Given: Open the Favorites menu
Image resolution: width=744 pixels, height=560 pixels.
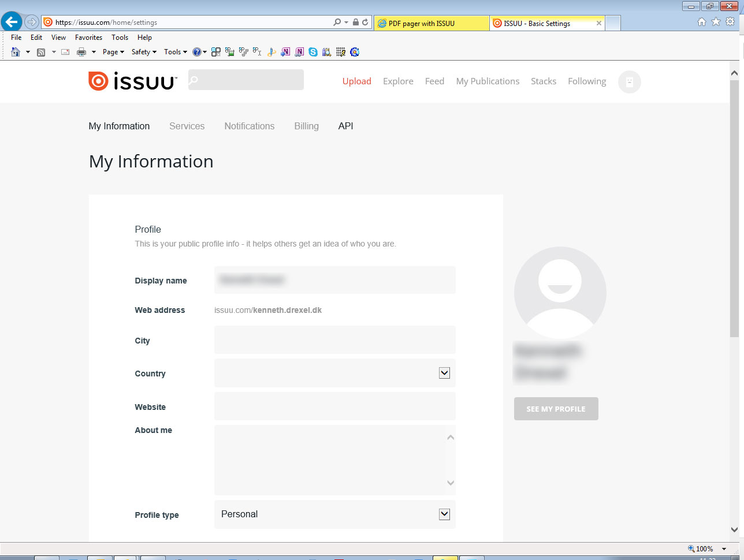Looking at the screenshot, I should [x=88, y=38].
